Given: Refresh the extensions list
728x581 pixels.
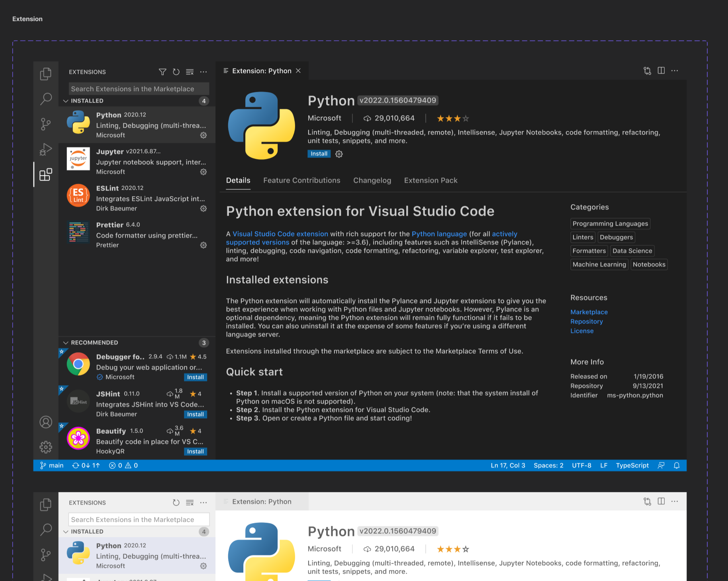Looking at the screenshot, I should tap(176, 72).
